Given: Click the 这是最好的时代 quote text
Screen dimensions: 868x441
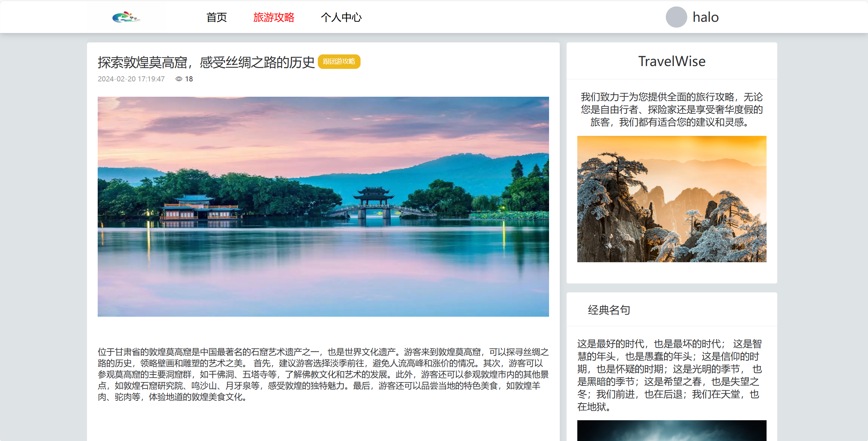Looking at the screenshot, I should click(669, 375).
